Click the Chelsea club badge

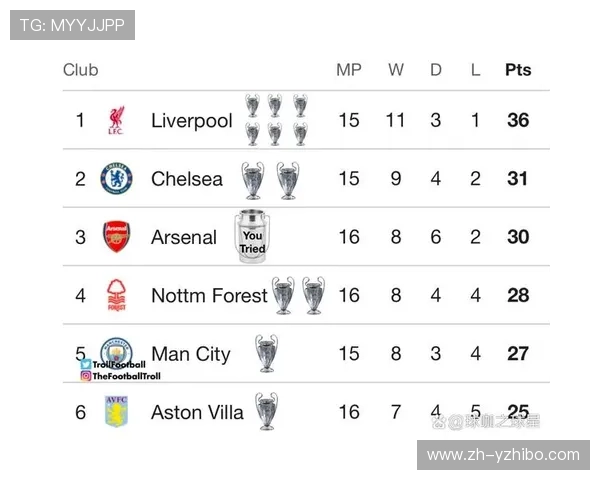pyautogui.click(x=116, y=179)
